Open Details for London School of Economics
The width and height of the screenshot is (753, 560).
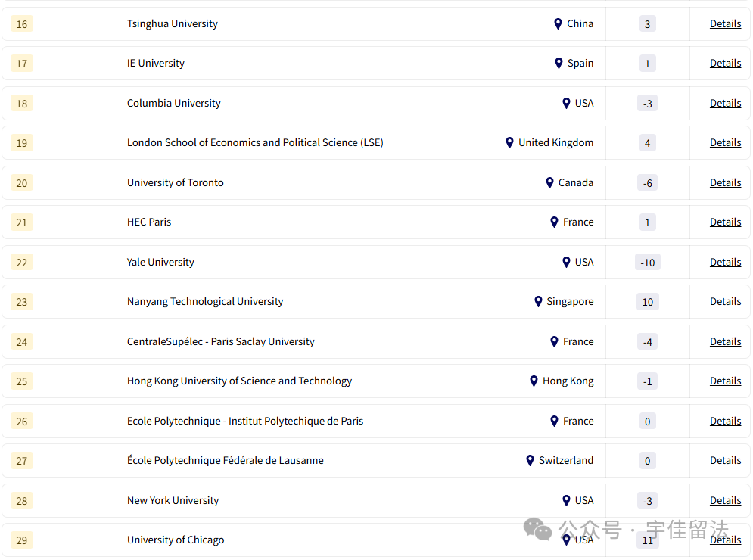(x=725, y=142)
